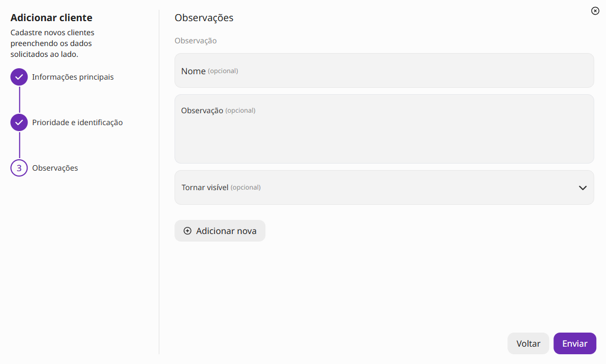This screenshot has height=364, width=606.
Task: Open the Tornar visível dropdown field
Action: pyautogui.click(x=384, y=187)
